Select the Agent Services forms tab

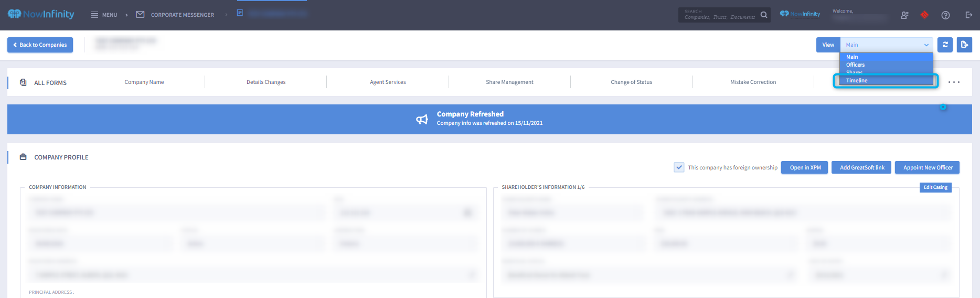click(x=388, y=82)
